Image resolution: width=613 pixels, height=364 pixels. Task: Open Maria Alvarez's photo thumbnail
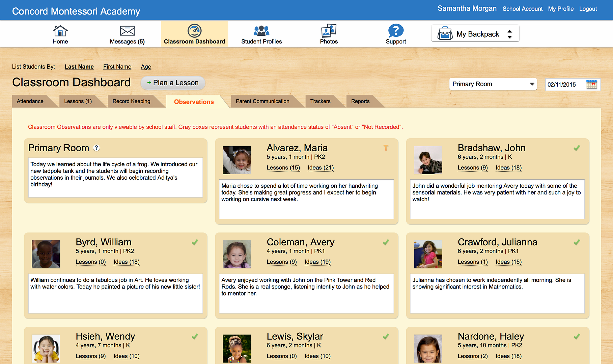[237, 160]
